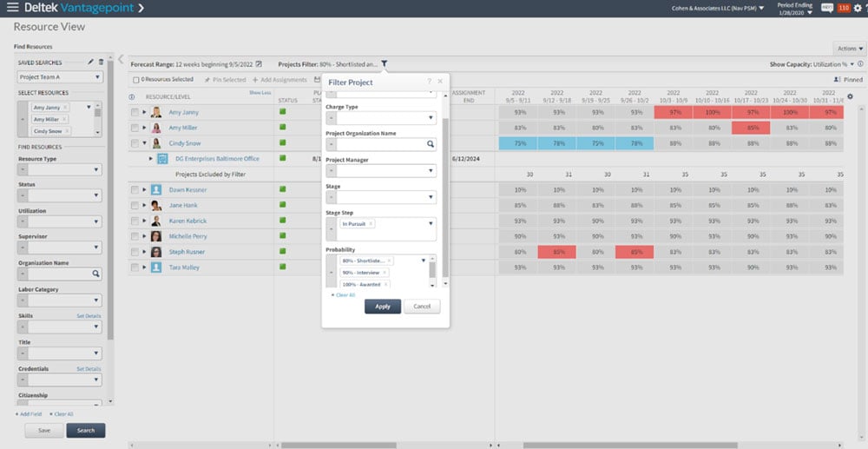868x449 pixels.
Task: Open the hamburger navigation menu
Action: pos(12,8)
